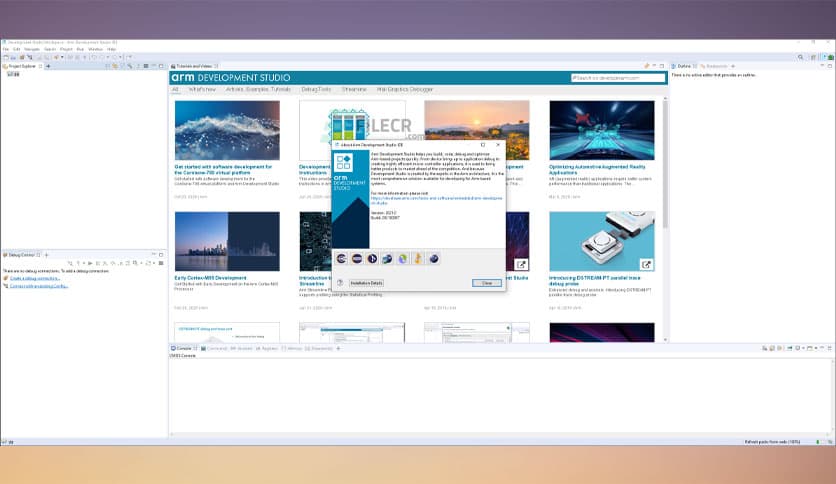Switch to the Disassembly tab
Viewport: 836px width, 484px height.
coord(321,349)
